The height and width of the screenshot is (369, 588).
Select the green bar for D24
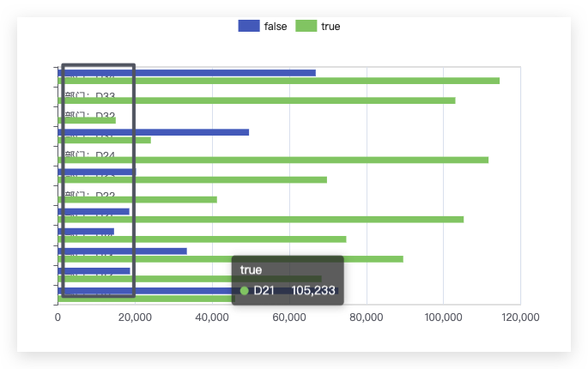coord(273,160)
